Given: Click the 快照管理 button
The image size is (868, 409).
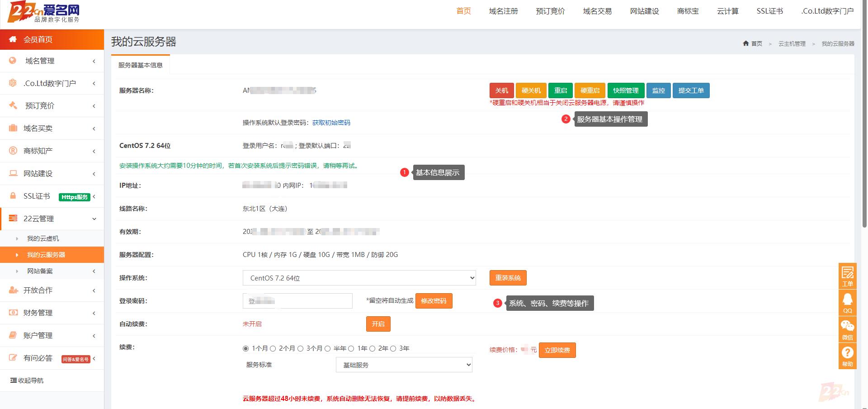Looking at the screenshot, I should pos(626,90).
